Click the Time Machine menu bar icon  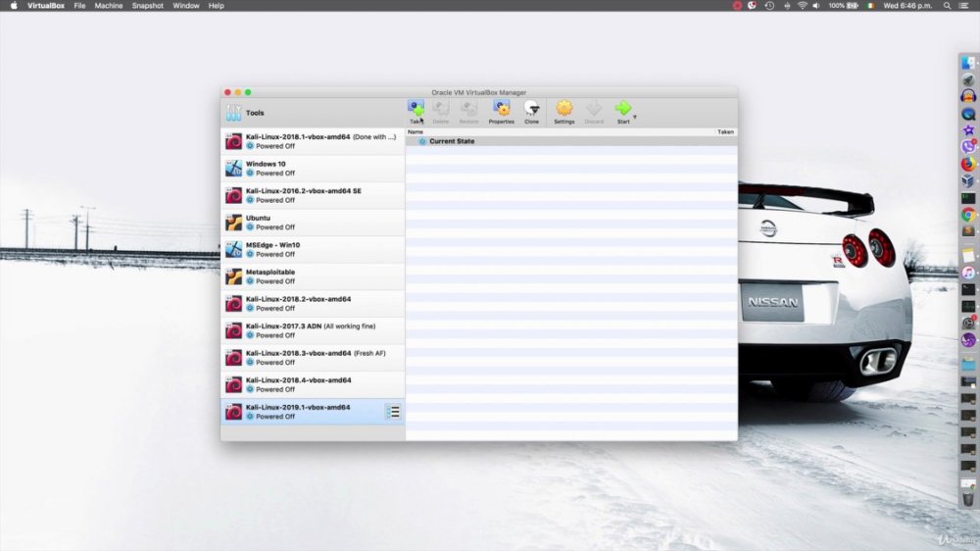pyautogui.click(x=769, y=6)
